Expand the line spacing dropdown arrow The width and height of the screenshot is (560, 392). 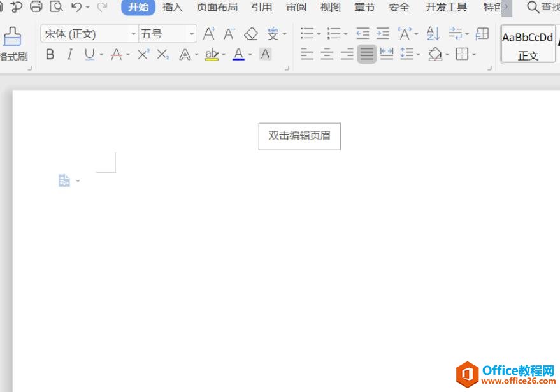[x=418, y=55]
